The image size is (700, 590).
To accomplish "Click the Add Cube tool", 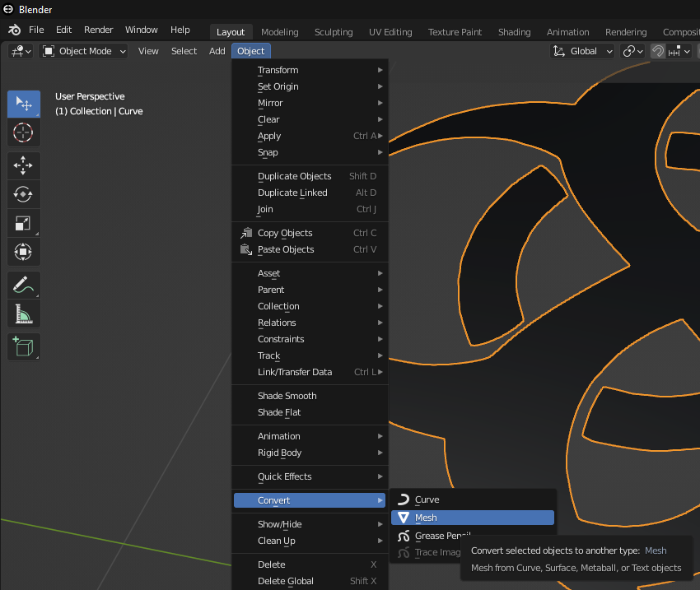I will coord(23,346).
